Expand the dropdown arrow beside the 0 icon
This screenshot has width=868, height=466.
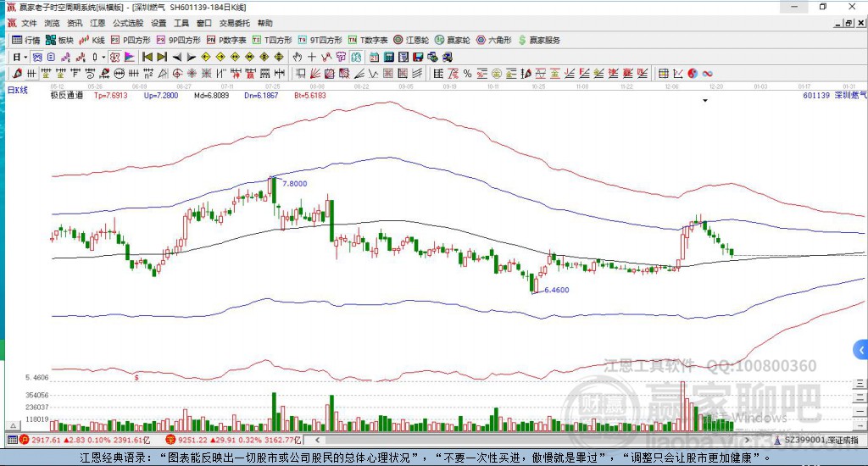click(x=103, y=57)
